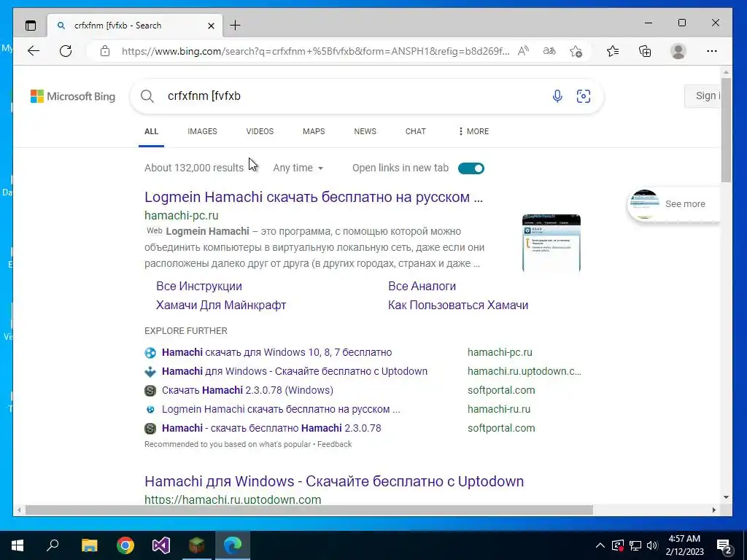Refresh the Bing page
Image resolution: width=747 pixels, height=560 pixels.
pos(66,51)
